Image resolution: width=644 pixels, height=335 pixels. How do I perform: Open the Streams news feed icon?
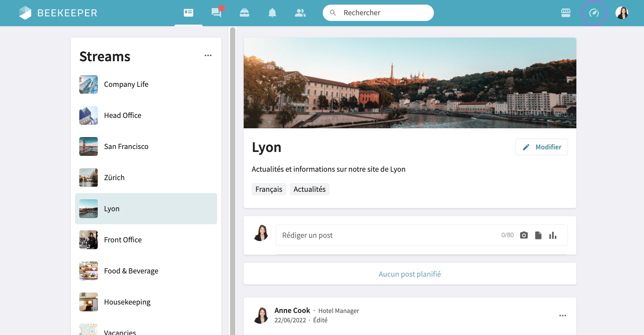point(188,13)
